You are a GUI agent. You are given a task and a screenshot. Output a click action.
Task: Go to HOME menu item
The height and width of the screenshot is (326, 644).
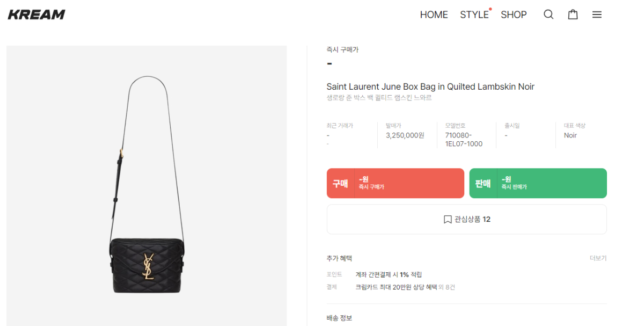(x=434, y=15)
